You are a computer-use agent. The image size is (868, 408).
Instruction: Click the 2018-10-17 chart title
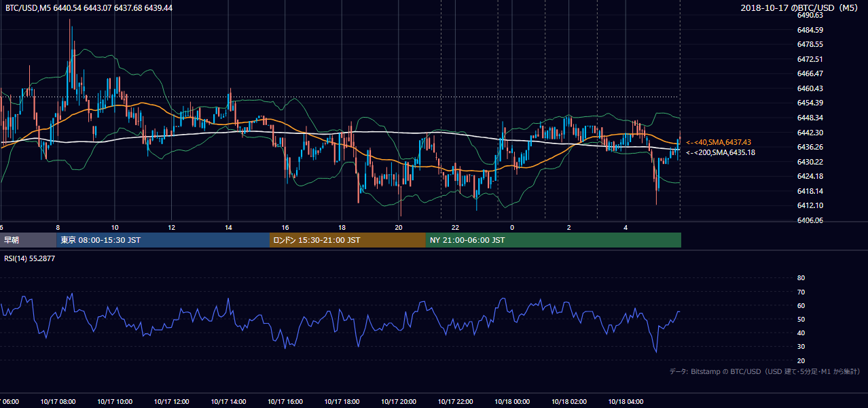[801, 7]
